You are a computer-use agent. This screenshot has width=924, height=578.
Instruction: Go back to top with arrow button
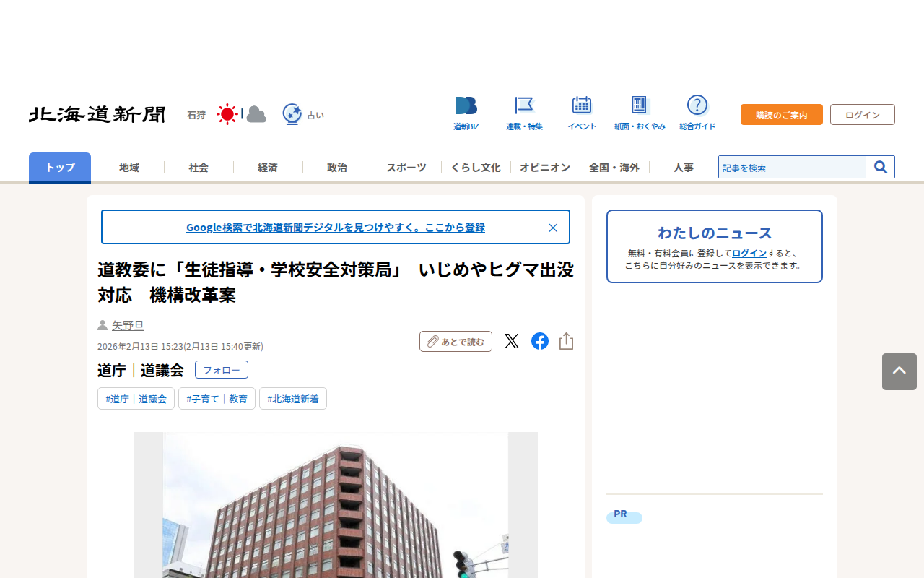[x=899, y=371]
